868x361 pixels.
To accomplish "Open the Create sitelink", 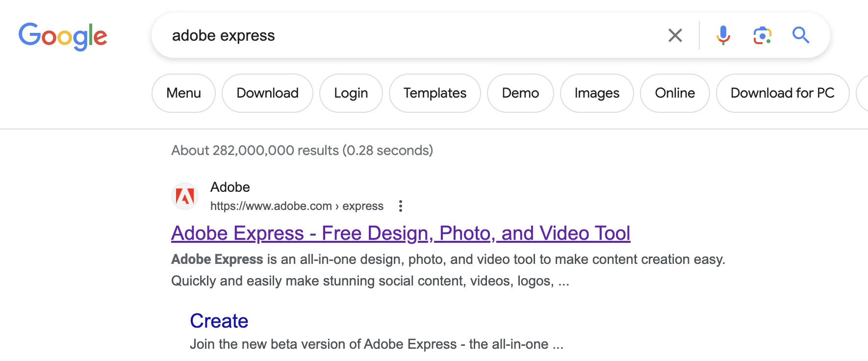I will (219, 321).
